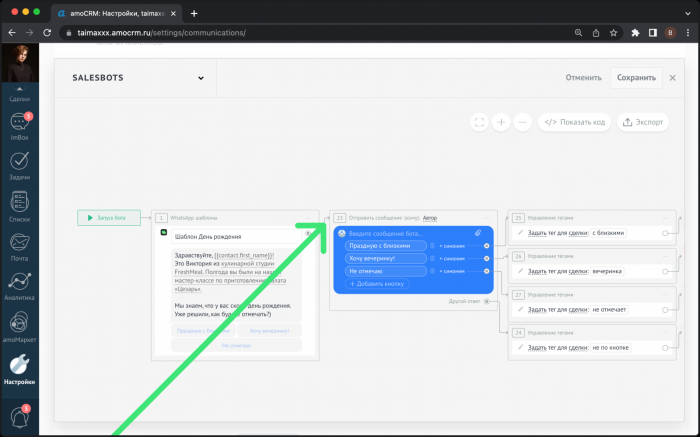Screen dimensions: 700x437
Task: Zoom out the canvas with minus
Action: [524, 122]
